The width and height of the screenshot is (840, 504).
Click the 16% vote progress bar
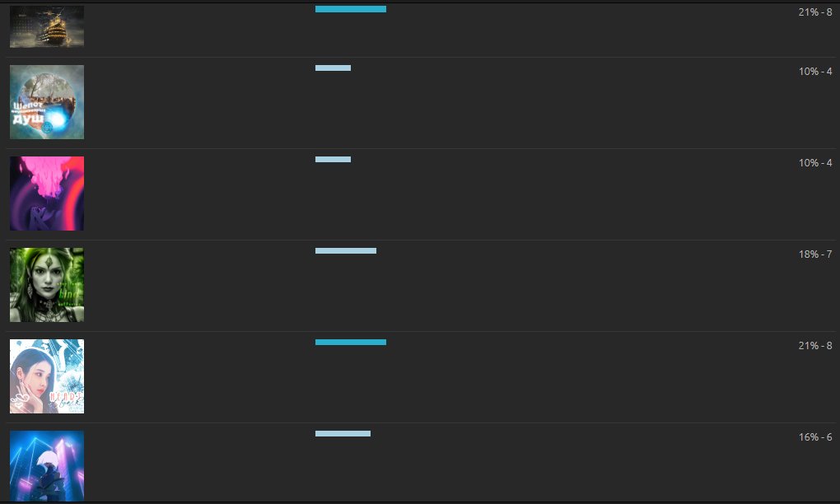(x=343, y=434)
